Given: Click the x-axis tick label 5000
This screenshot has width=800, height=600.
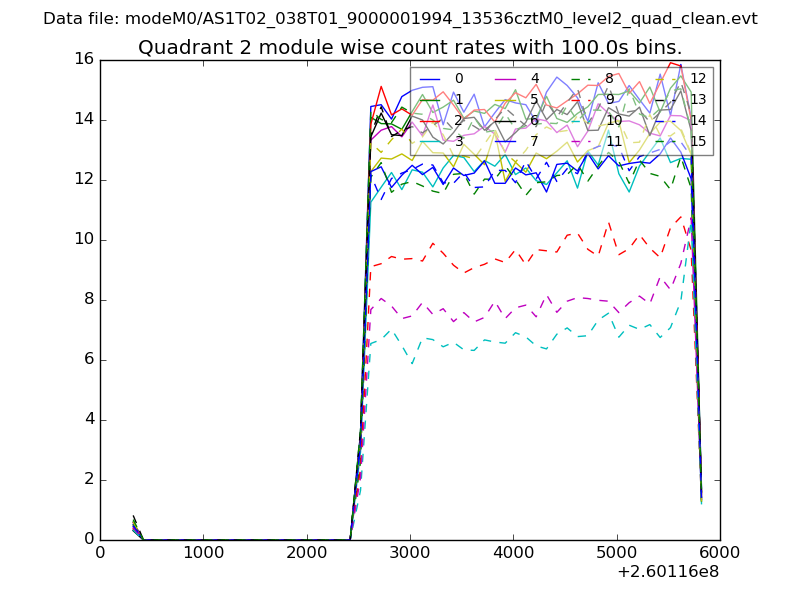Looking at the screenshot, I should pos(616,552).
